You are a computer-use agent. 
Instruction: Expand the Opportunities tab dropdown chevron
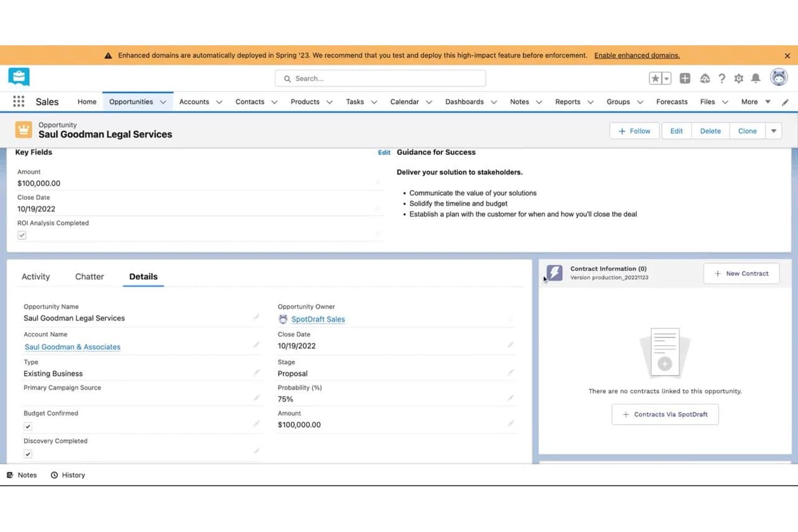coord(163,102)
